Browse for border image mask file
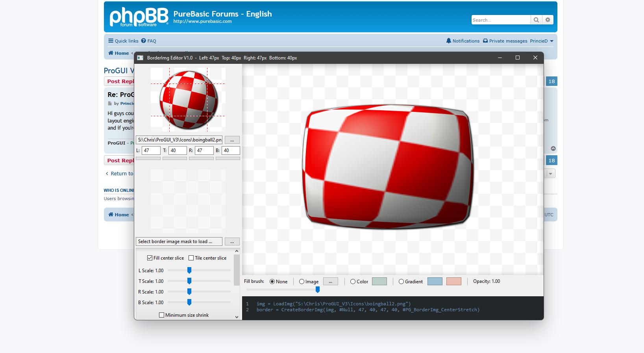Viewport: 644px width, 353px height. pyautogui.click(x=232, y=242)
